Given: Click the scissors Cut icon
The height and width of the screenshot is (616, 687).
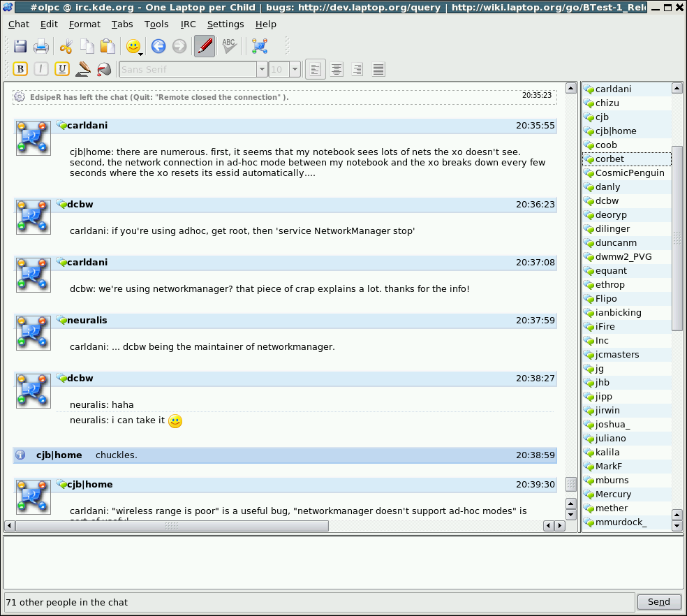Looking at the screenshot, I should 66,47.
